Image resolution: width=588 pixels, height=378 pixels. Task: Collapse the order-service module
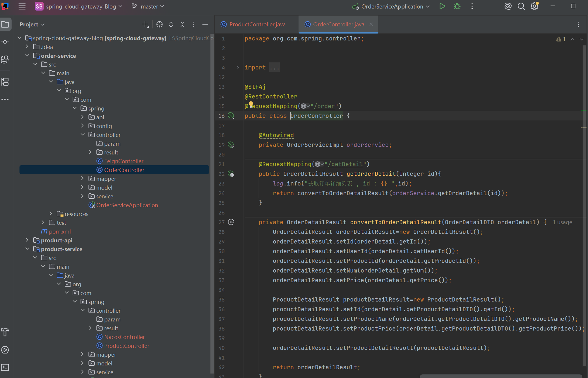point(27,55)
